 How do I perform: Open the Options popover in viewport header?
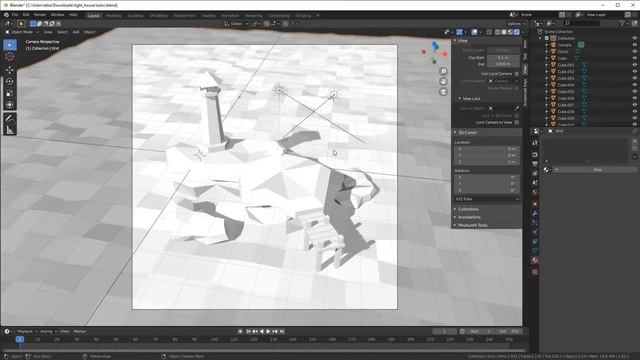pos(514,24)
